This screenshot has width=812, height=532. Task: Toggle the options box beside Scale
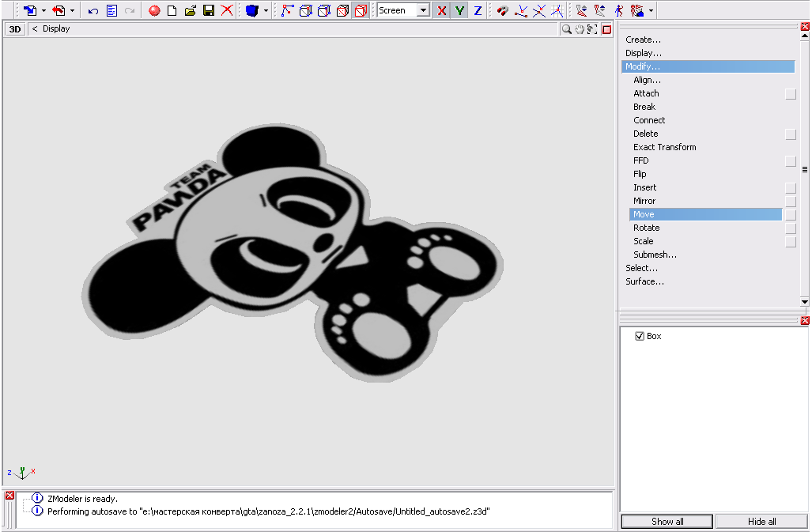(x=790, y=242)
